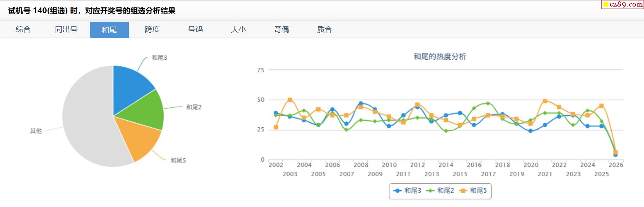Switch to the 质合 tab
The width and height of the screenshot is (644, 207).
pyautogui.click(x=324, y=29)
